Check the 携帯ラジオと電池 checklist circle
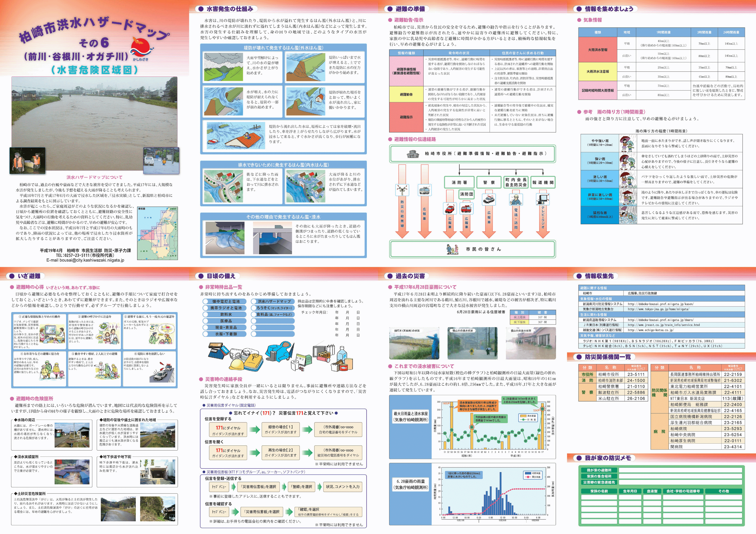The height and width of the screenshot is (534, 756). (x=205, y=308)
